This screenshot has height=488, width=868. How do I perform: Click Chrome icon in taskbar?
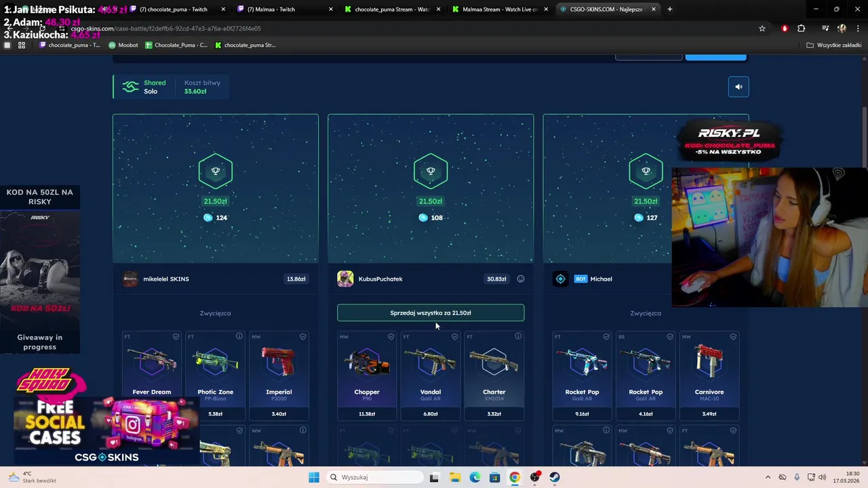coord(515,477)
